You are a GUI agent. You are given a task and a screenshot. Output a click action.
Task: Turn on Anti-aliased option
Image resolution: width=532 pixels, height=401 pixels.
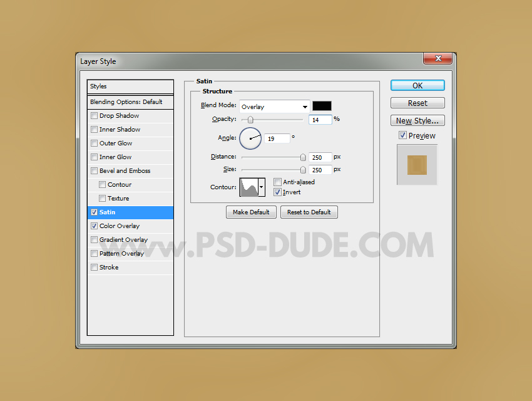point(277,182)
